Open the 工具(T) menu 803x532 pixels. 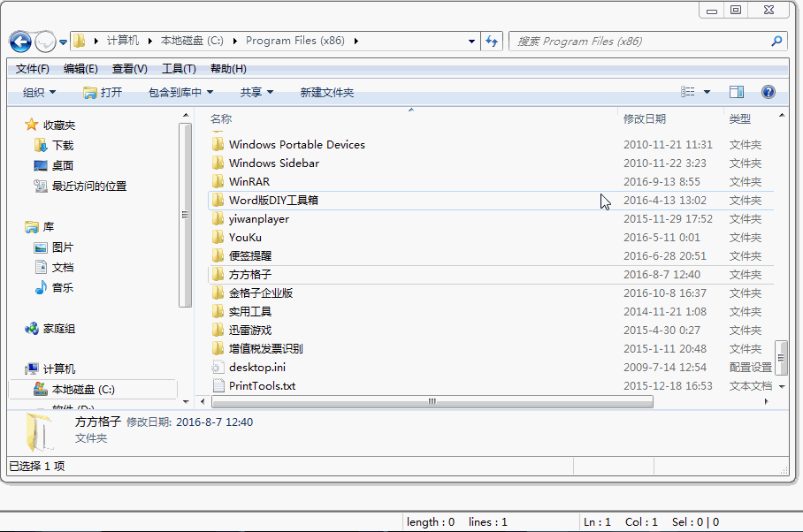pyautogui.click(x=179, y=69)
